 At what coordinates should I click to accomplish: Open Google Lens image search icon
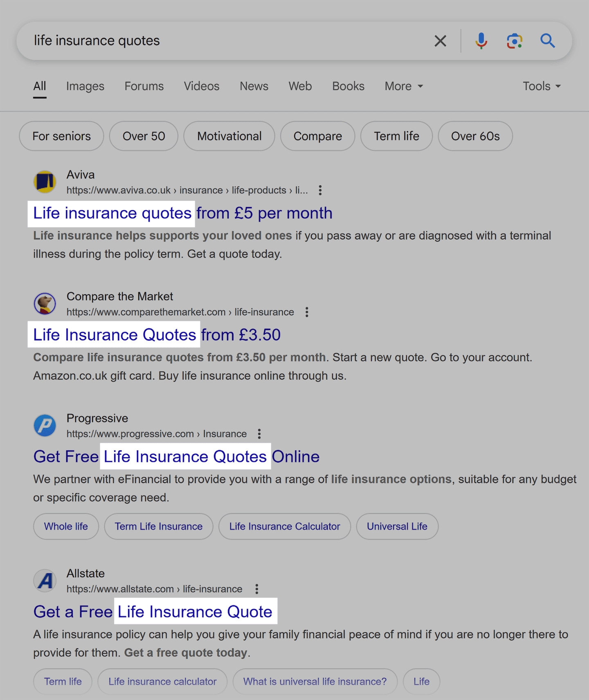tap(514, 41)
